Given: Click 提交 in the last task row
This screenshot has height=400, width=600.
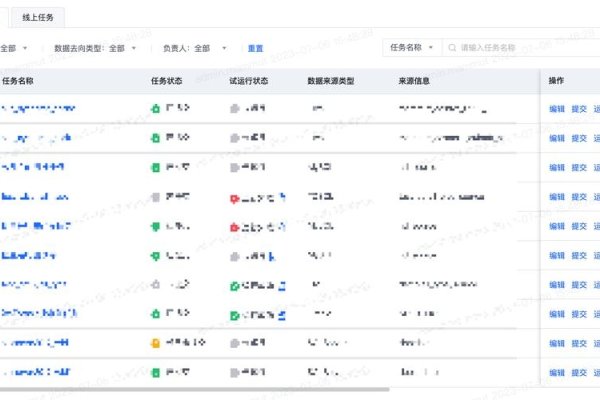Looking at the screenshot, I should (x=578, y=373).
